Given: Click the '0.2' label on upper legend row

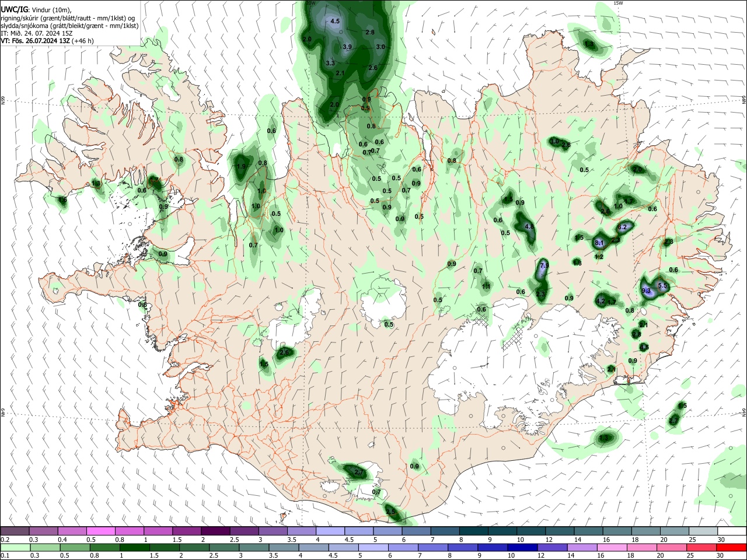Looking at the screenshot, I should point(5,540).
